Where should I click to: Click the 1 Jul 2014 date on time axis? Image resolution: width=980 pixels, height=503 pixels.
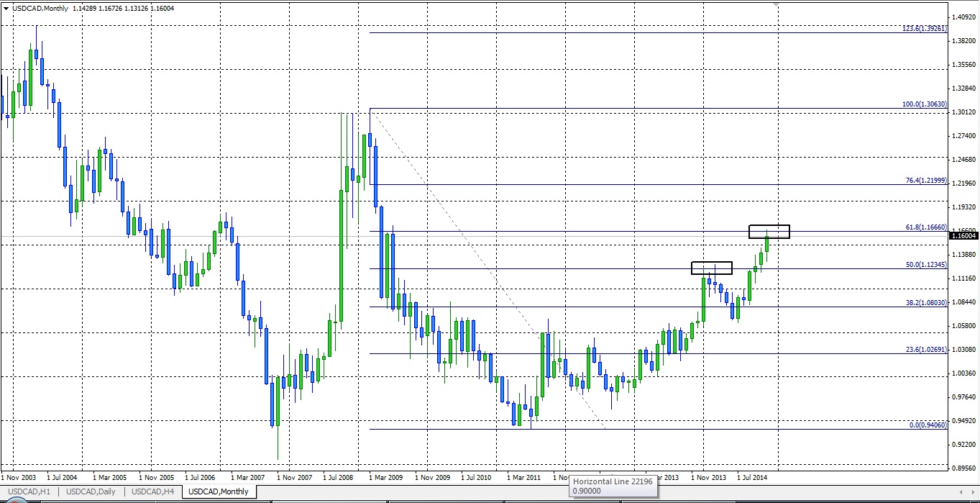click(x=753, y=477)
